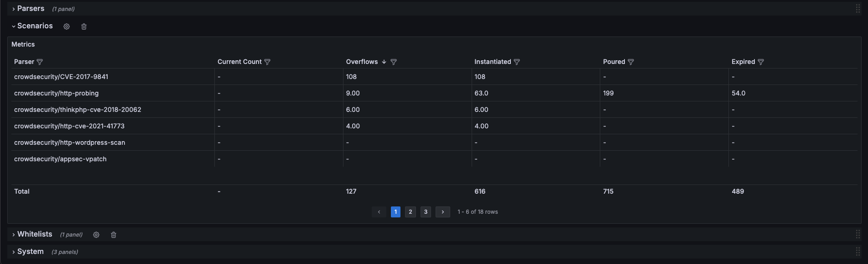Filter the Parser column
The height and width of the screenshot is (264, 868).
[x=40, y=62]
